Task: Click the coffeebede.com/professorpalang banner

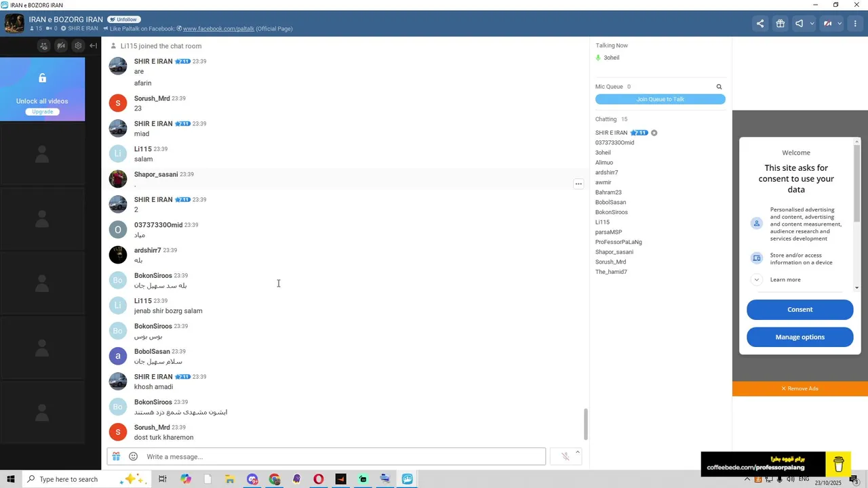Action: [763, 464]
